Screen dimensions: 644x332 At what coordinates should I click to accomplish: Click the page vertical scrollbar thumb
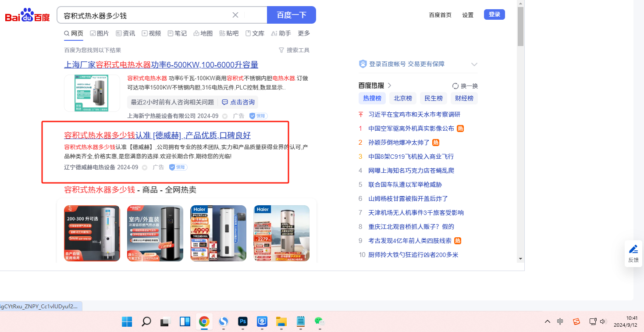tap(520, 26)
